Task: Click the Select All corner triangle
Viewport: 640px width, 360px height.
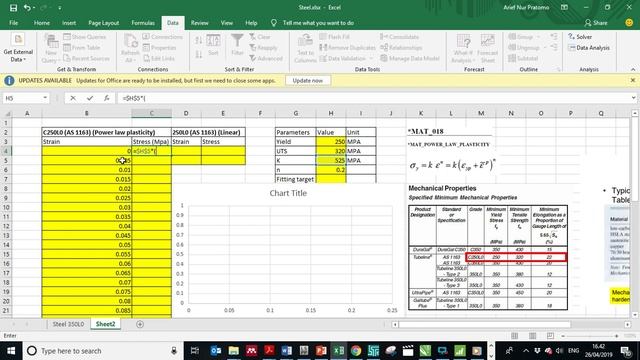Action: (7, 113)
